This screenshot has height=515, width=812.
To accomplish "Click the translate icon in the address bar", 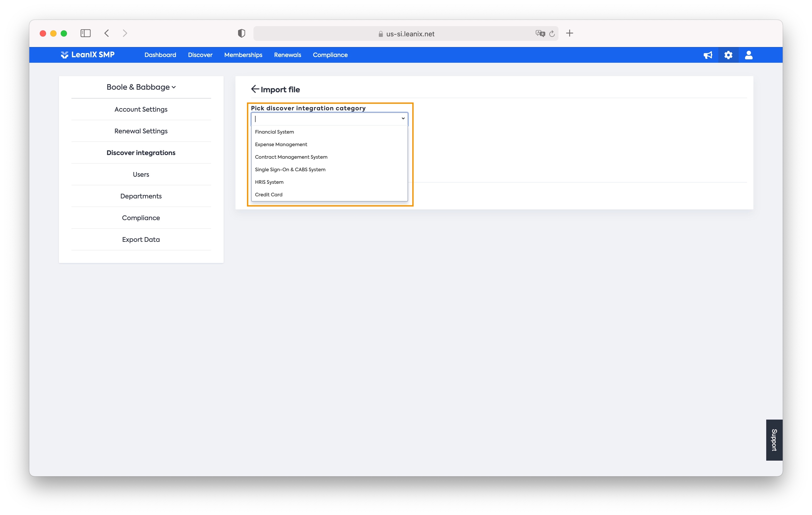I will (540, 33).
